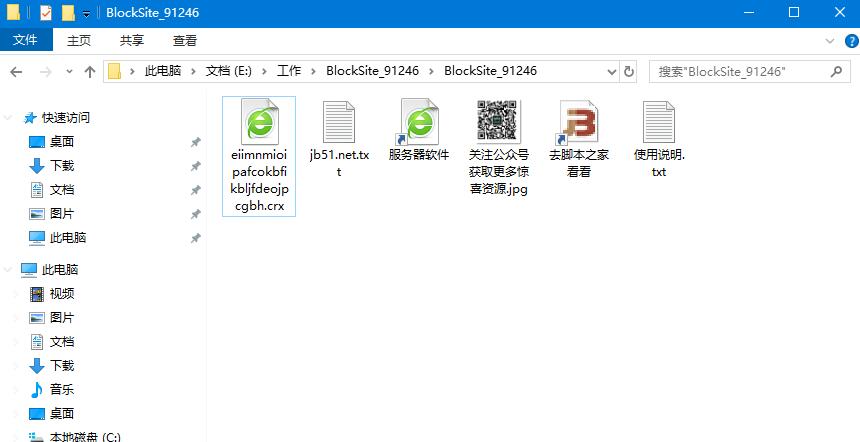
Task: Collapse the 快速访问 tree node
Action: tap(8, 117)
